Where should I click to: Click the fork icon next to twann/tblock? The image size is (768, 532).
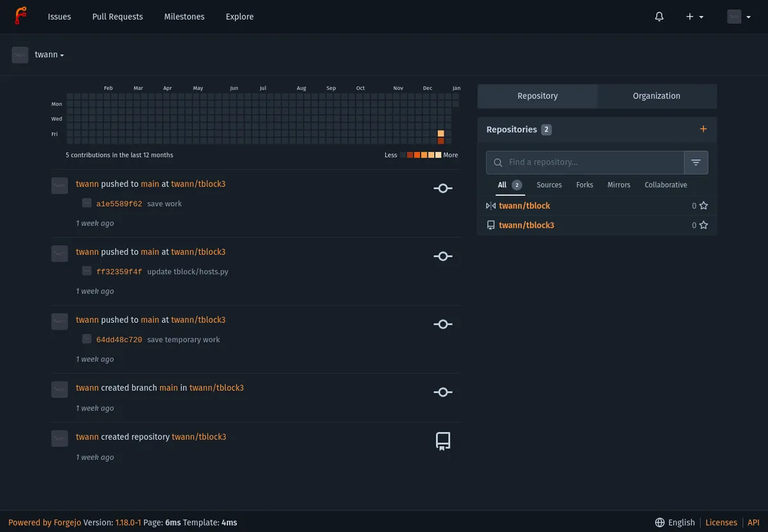490,206
